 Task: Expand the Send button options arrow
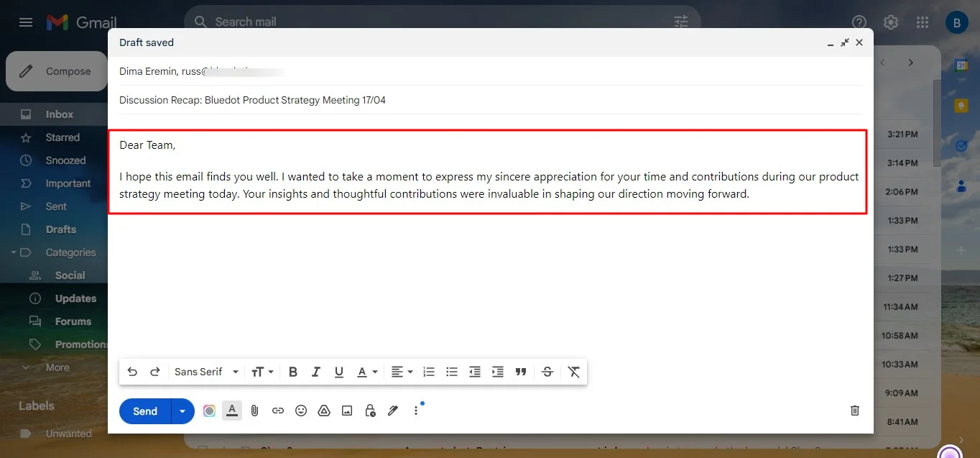pos(182,411)
